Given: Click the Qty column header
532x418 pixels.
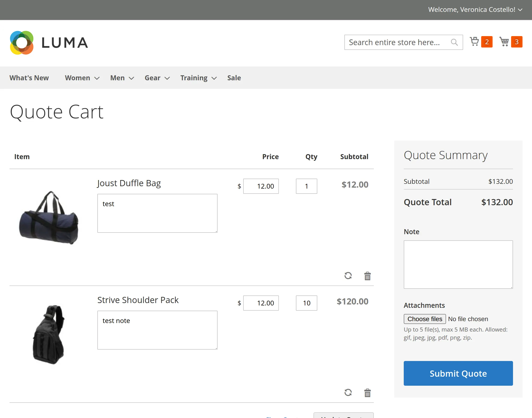Looking at the screenshot, I should pos(311,157).
